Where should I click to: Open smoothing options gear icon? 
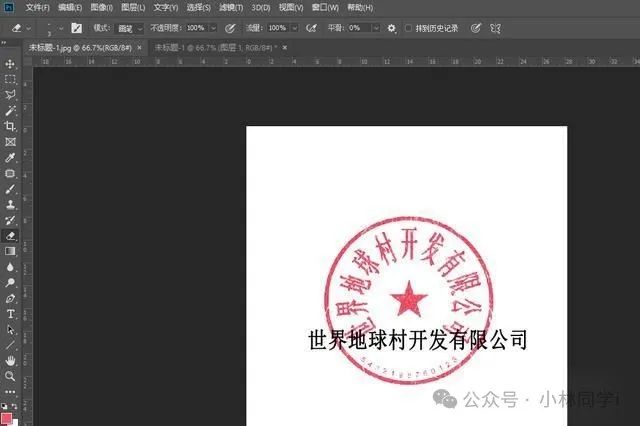[x=391, y=28]
